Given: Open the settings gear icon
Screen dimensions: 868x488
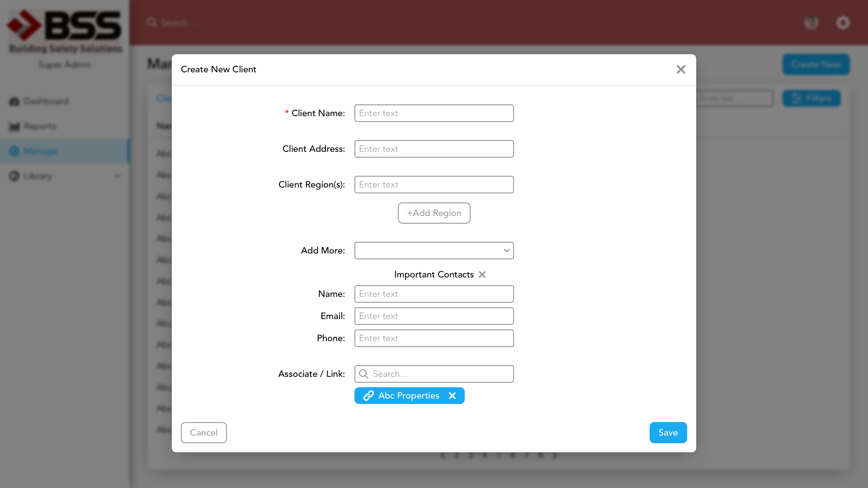Looking at the screenshot, I should (843, 23).
